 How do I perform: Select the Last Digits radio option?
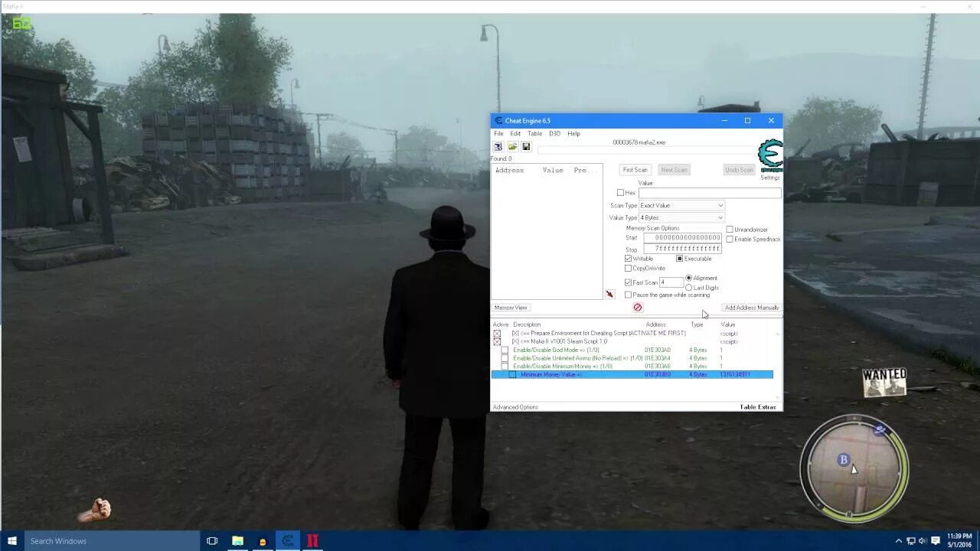689,287
